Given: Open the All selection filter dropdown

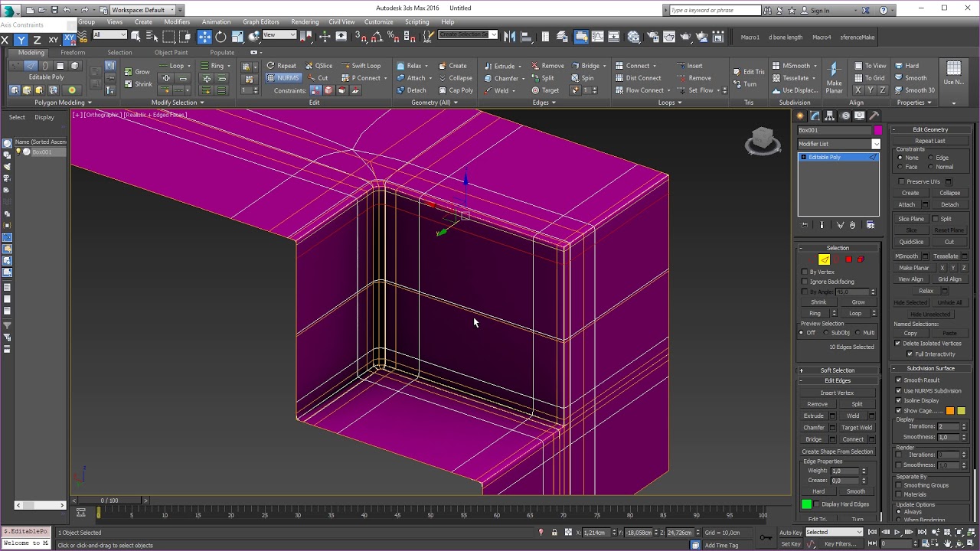Looking at the screenshot, I should coord(109,35).
